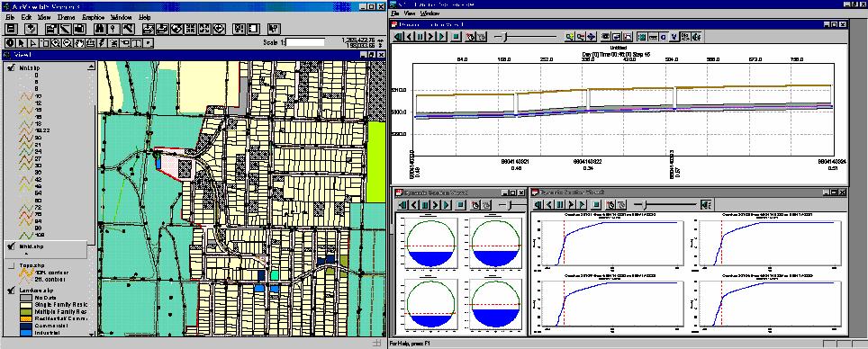Toggle the Topo.shp theme checkbox
Viewport: 868px width, 349px height.
11,265
